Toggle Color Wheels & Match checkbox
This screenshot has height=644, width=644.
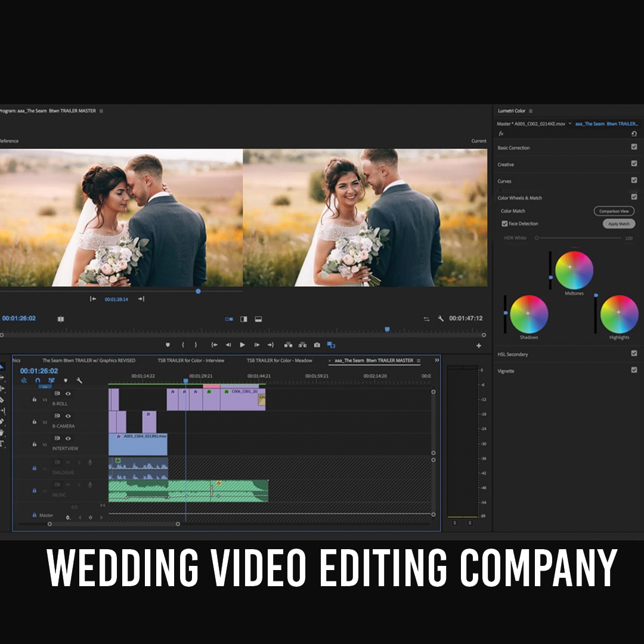point(634,197)
